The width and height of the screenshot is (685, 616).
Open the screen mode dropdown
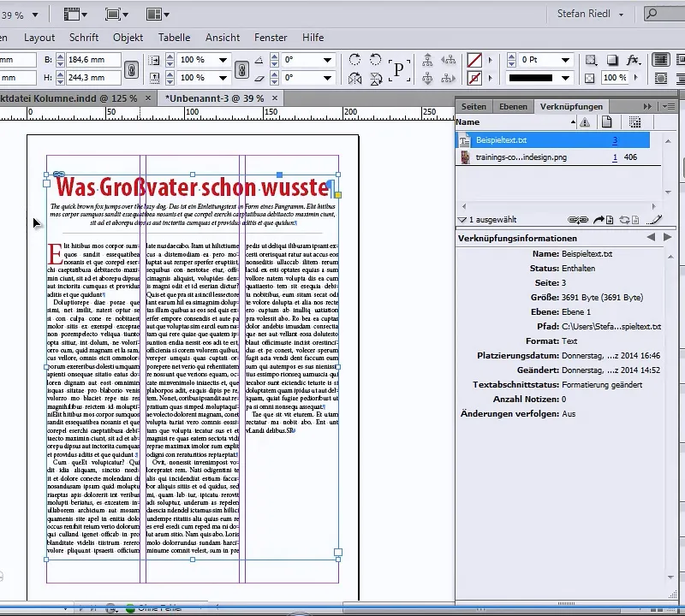116,15
